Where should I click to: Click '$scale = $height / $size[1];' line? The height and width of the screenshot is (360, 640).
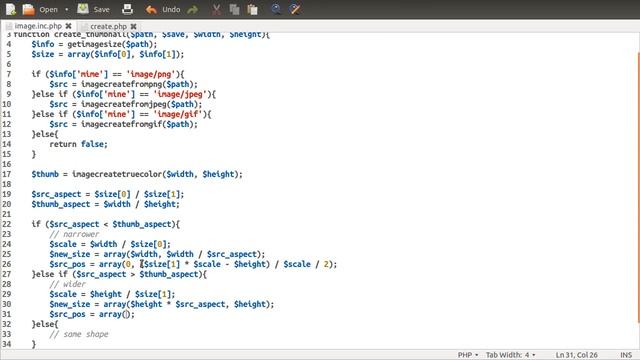[x=112, y=294]
